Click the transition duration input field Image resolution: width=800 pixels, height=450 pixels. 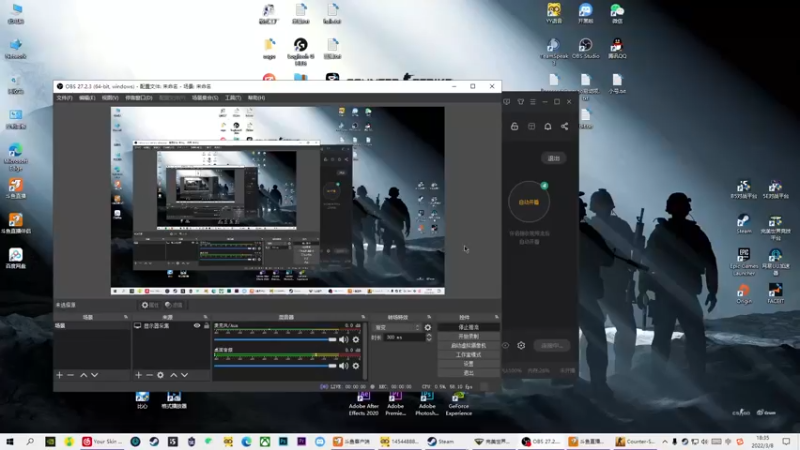405,337
